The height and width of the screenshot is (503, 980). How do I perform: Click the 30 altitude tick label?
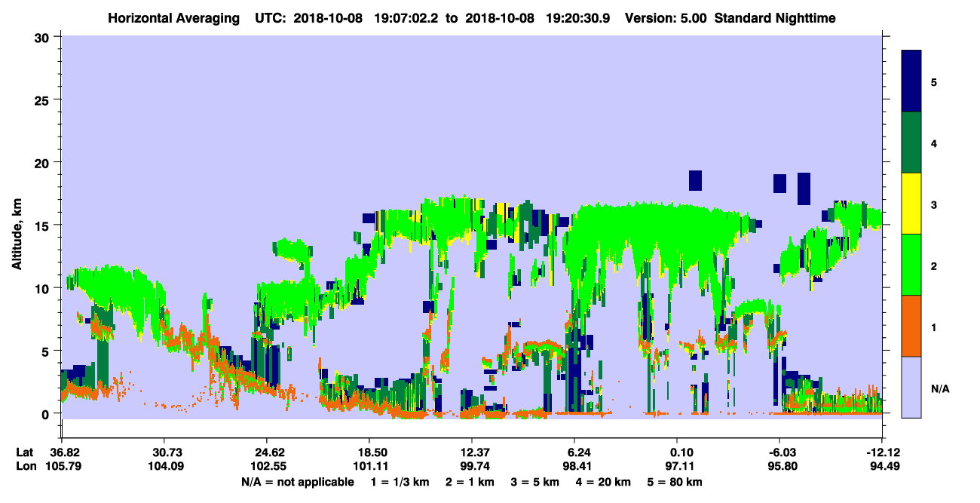tap(44, 37)
